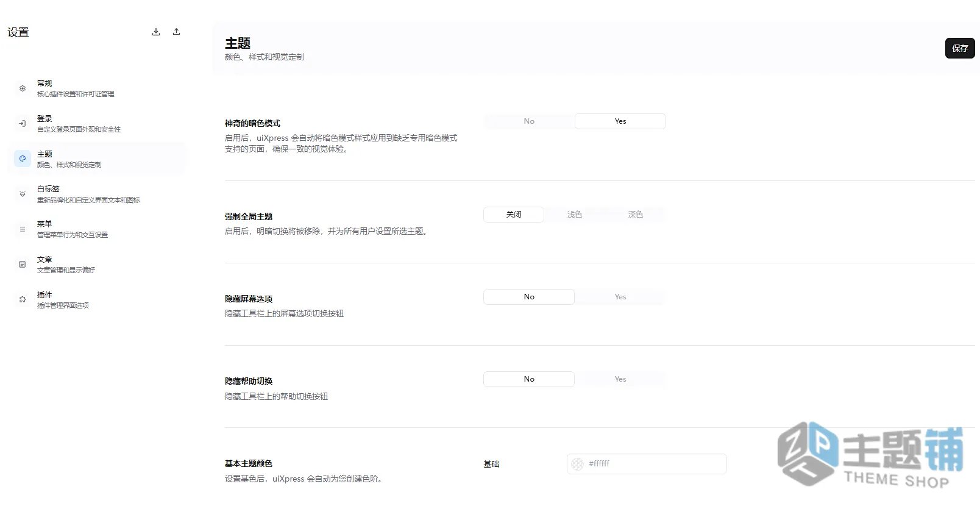Set 隐藏屏幕选项 to No
Viewport: 980px width, 506px height.
click(x=529, y=297)
